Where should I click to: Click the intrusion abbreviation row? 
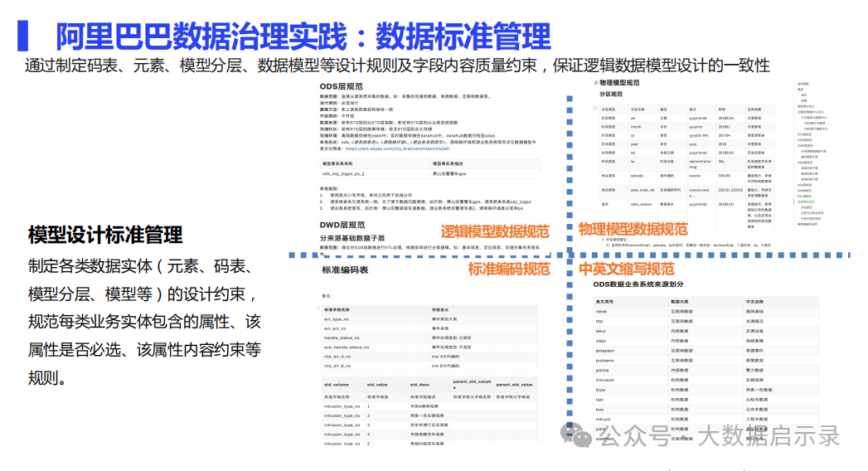pyautogui.click(x=706, y=381)
